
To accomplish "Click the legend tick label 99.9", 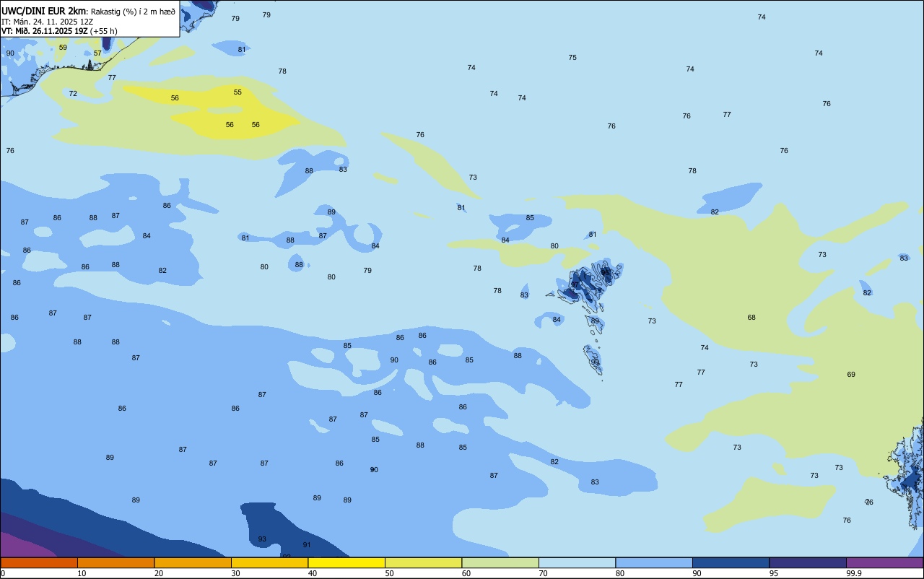I will [855, 573].
